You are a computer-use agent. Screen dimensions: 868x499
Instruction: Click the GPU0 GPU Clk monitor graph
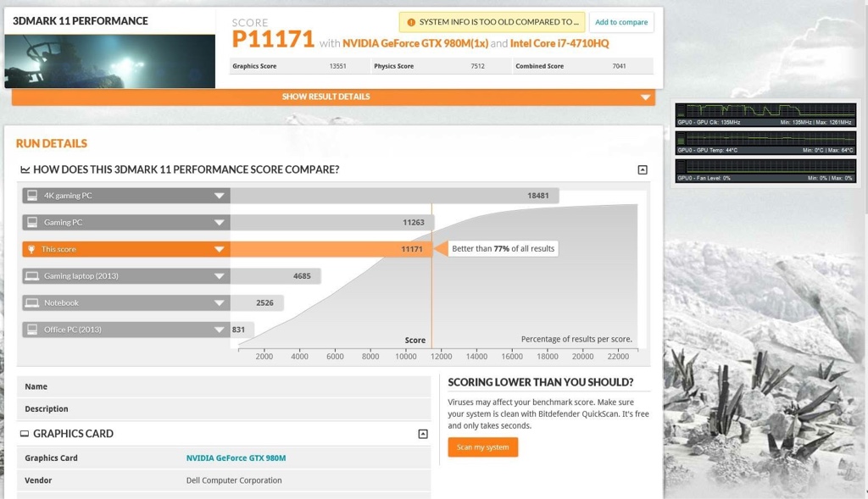tap(765, 114)
